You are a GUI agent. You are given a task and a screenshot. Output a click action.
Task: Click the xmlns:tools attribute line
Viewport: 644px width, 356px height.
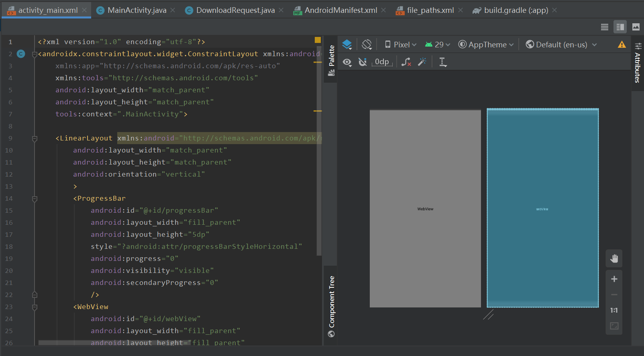(157, 78)
